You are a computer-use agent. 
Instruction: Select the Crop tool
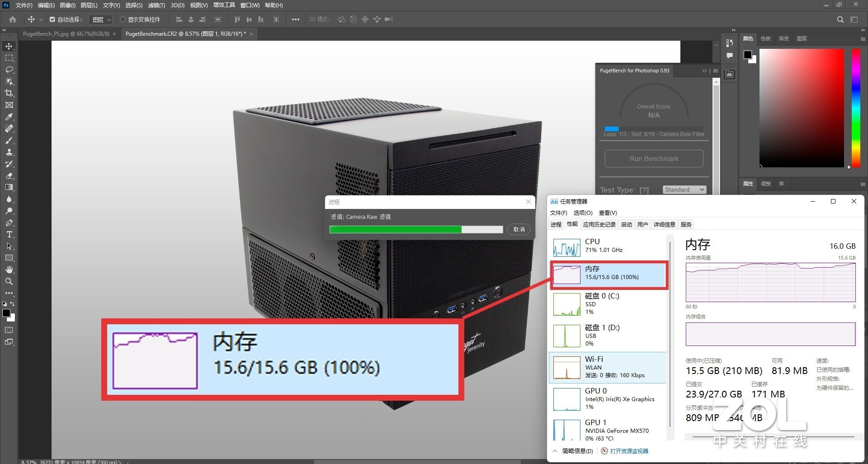(x=9, y=93)
